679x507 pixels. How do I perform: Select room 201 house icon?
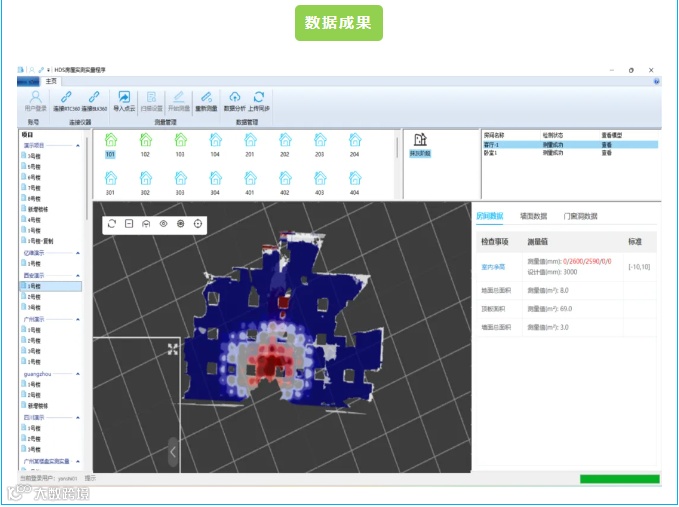pos(250,140)
